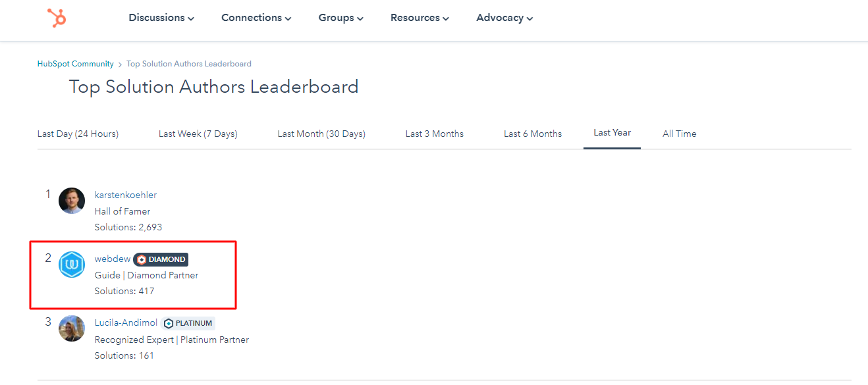This screenshot has width=868, height=385.
Task: Click webdew's circular avatar image
Action: pyautogui.click(x=72, y=265)
